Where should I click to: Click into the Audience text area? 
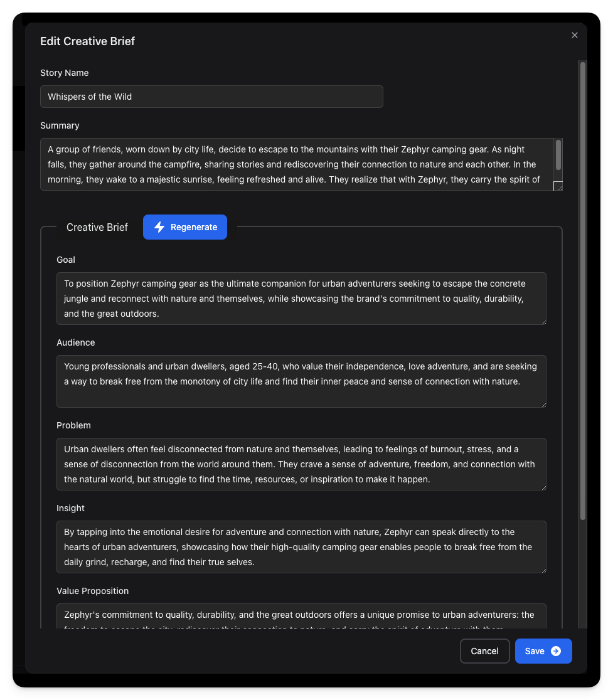tap(301, 381)
